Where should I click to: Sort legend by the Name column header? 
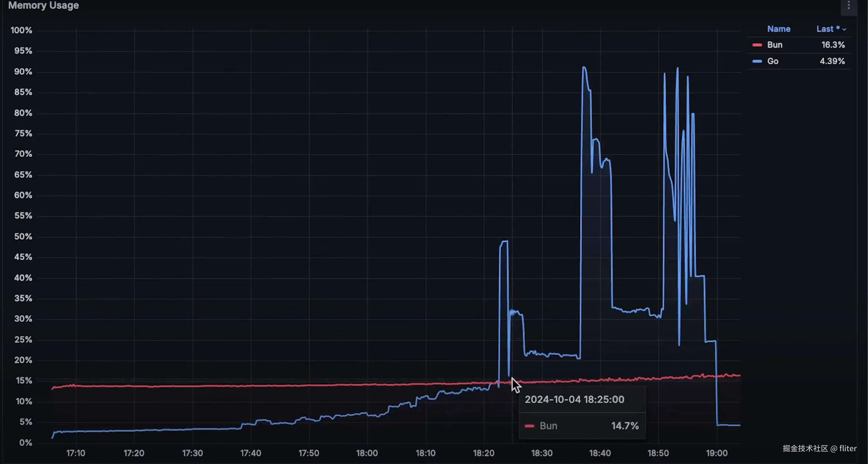tap(778, 29)
